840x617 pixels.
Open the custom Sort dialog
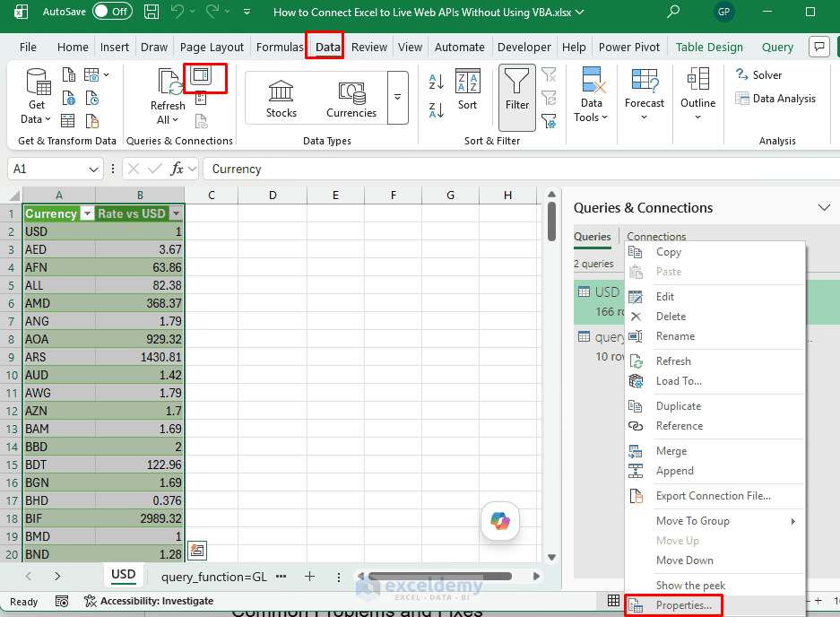pos(467,90)
